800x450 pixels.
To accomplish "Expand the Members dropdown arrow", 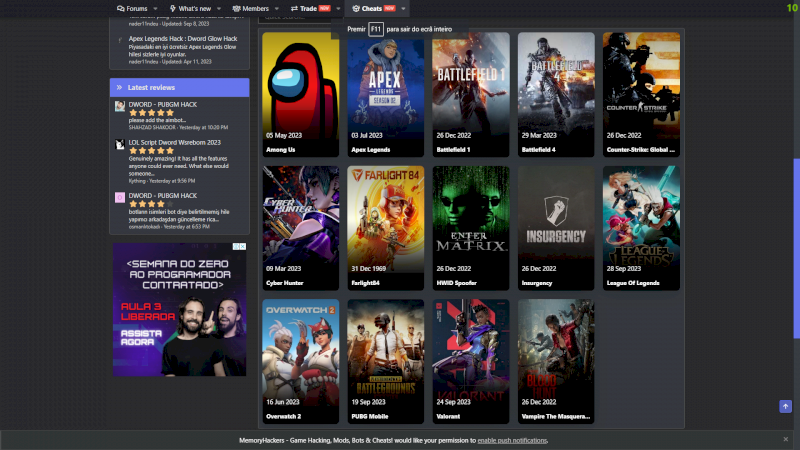I will pyautogui.click(x=277, y=8).
